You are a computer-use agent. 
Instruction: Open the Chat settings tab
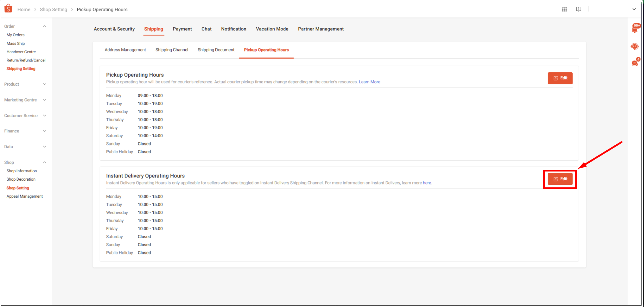click(x=207, y=29)
